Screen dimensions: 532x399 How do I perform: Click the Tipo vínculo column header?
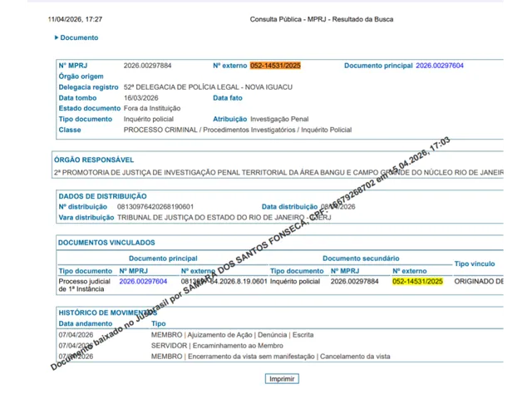(475, 264)
